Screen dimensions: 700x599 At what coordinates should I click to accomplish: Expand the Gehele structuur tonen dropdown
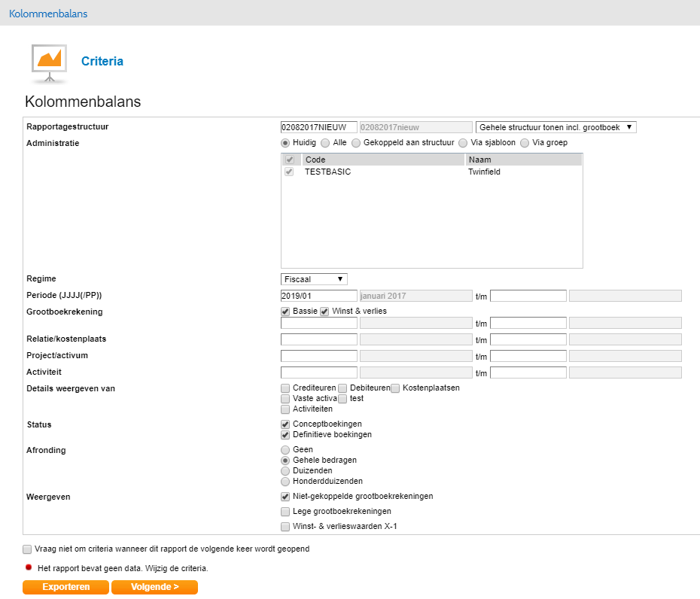[556, 127]
